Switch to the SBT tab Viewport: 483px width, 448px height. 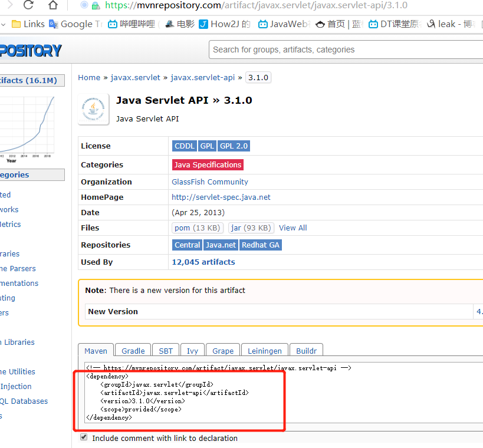(x=166, y=351)
